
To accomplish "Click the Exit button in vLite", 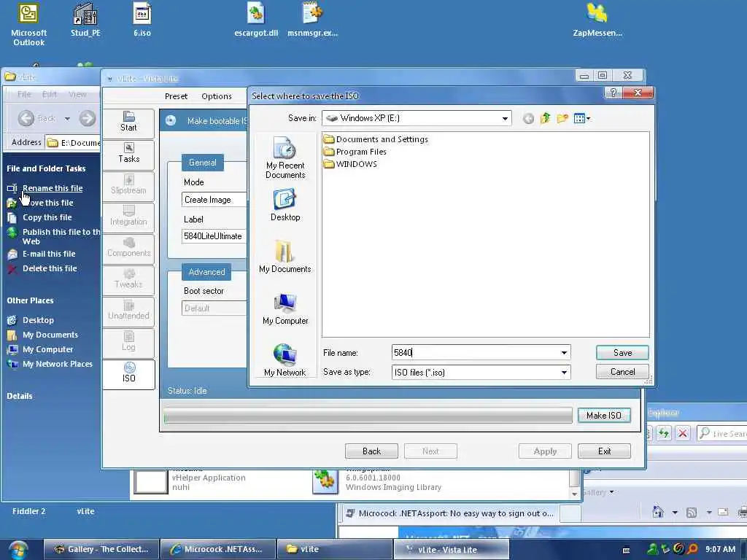I will 604,451.
